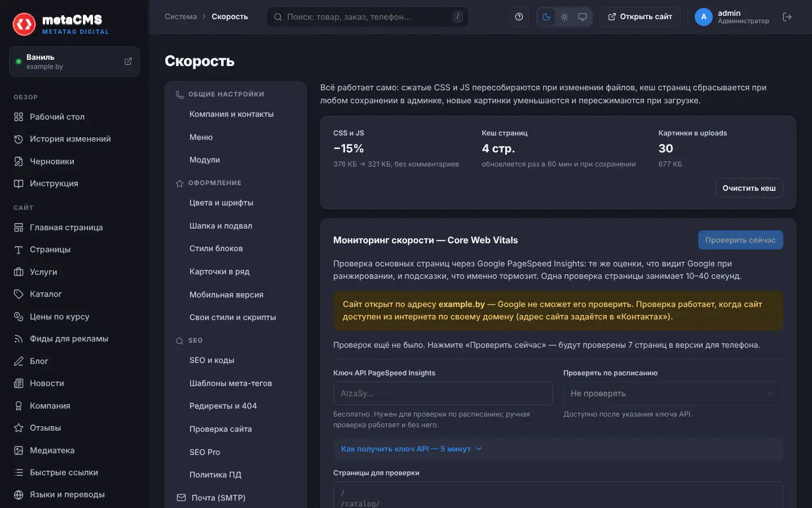Image resolution: width=812 pixels, height=508 pixels.
Task: Open Политика ПД settings item
Action: (x=215, y=475)
